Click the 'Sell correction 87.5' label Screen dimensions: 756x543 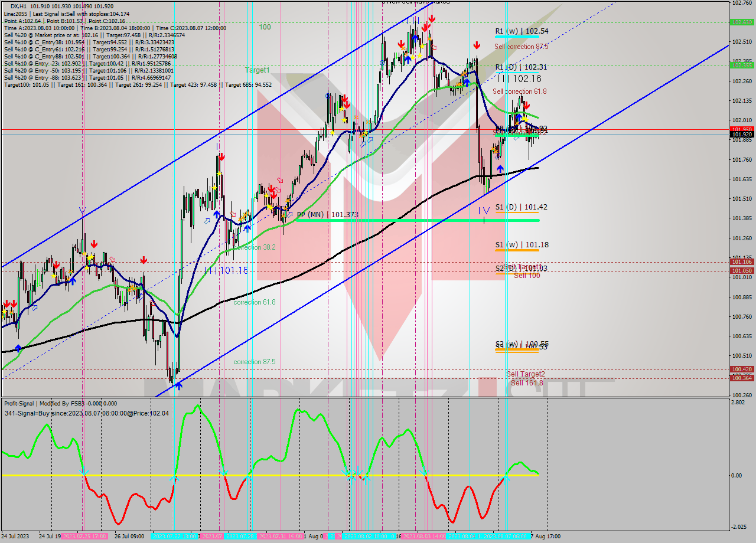[x=521, y=46]
